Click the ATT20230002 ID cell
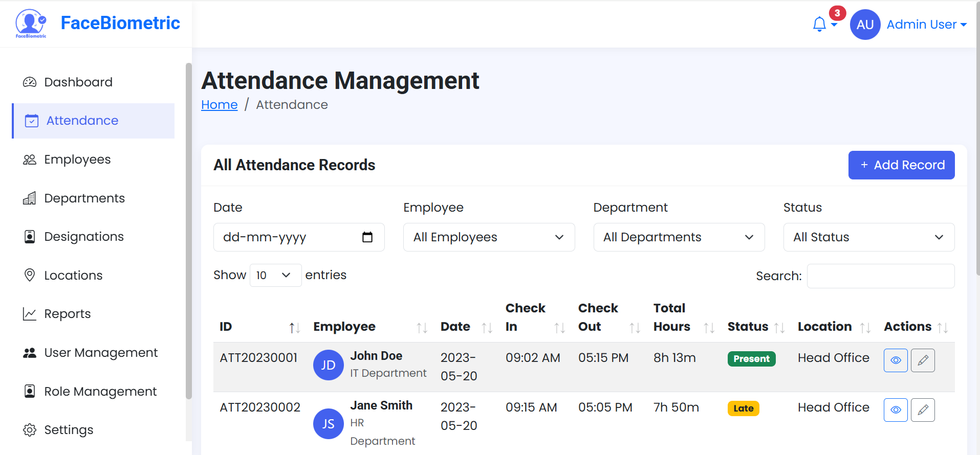The width and height of the screenshot is (980, 455). pos(260,407)
